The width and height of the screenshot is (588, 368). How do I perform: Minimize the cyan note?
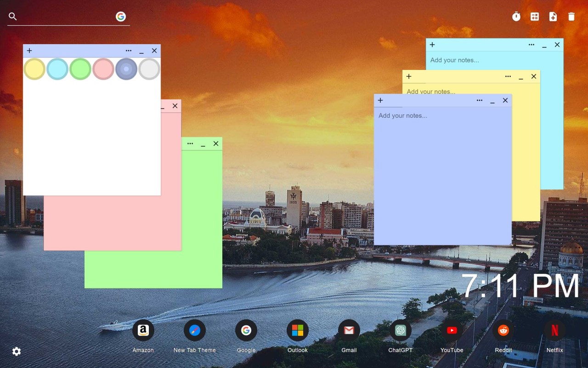544,46
